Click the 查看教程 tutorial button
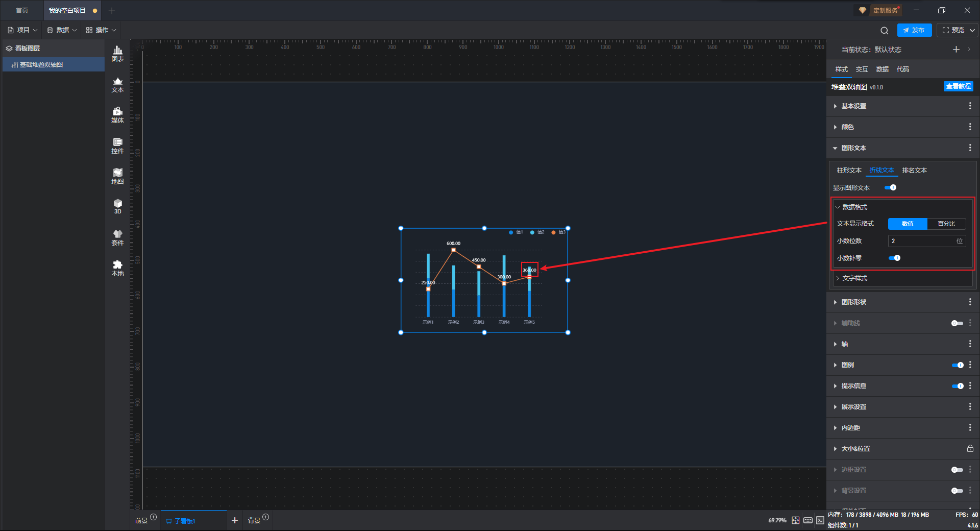The height and width of the screenshot is (531, 980). pyautogui.click(x=958, y=86)
